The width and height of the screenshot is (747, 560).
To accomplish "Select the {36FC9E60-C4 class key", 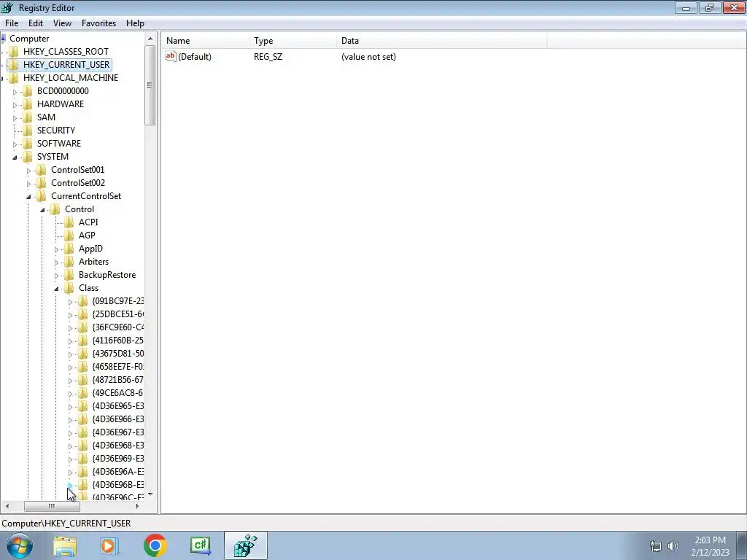I will coord(118,327).
